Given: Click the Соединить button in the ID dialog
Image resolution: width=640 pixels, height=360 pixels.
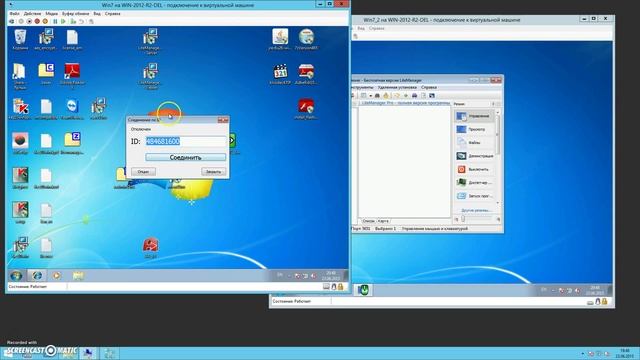Looking at the screenshot, I should tap(185, 157).
